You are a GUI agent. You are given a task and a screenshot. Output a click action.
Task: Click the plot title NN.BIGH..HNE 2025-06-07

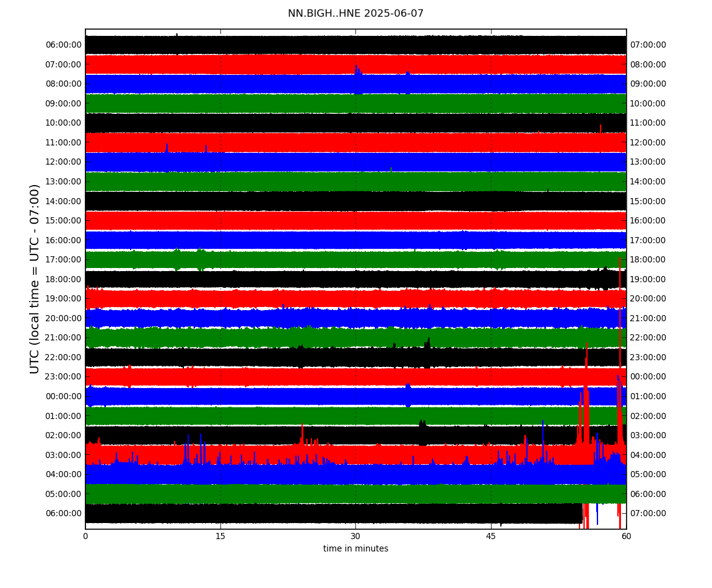point(355,14)
